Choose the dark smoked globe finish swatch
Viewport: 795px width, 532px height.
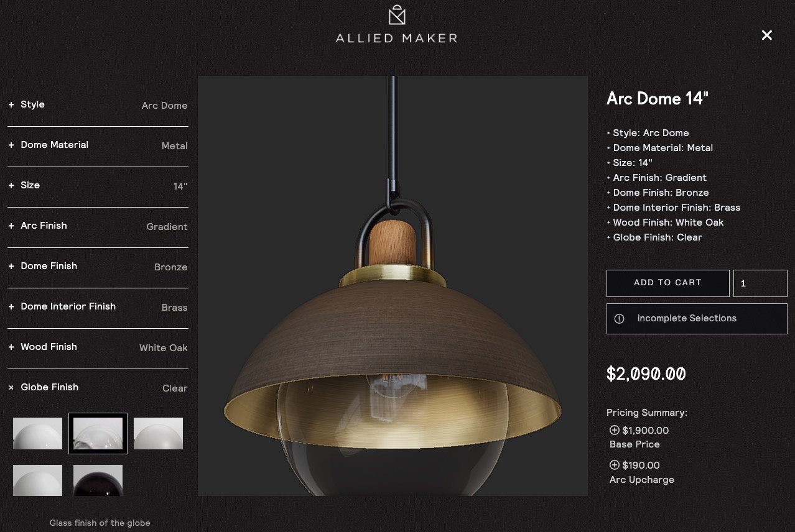point(98,480)
